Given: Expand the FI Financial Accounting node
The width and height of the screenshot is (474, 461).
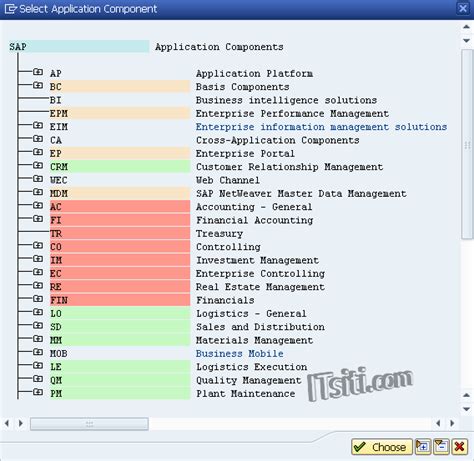Looking at the screenshot, I should 38,218.
